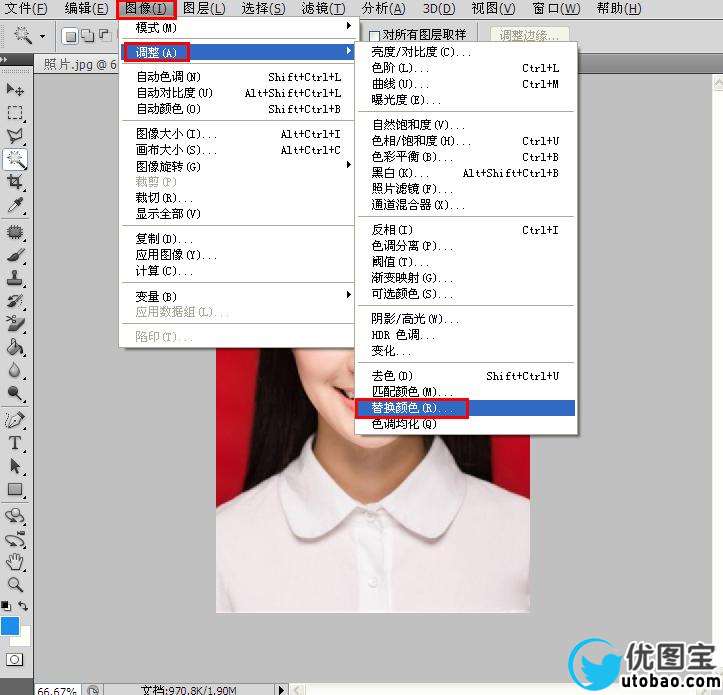This screenshot has width=723, height=695.
Task: Choose 亮度/对比度(C) adjustment
Action: [x=466, y=52]
